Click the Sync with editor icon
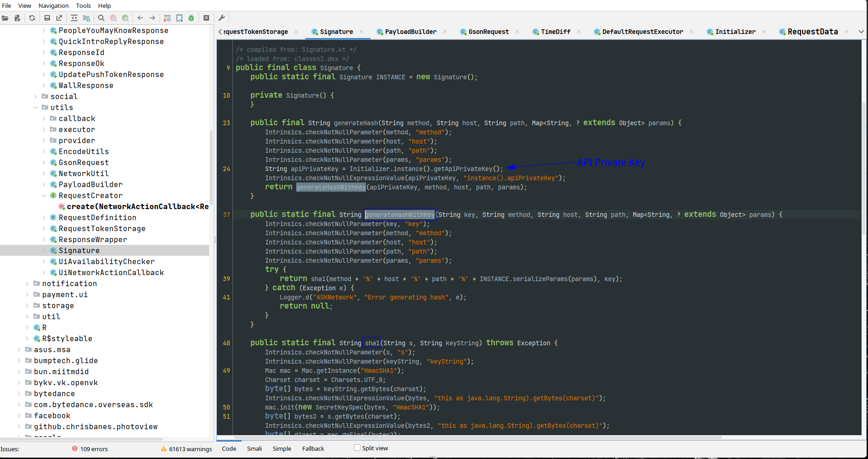This screenshot has width=868, height=459. pos(74,18)
